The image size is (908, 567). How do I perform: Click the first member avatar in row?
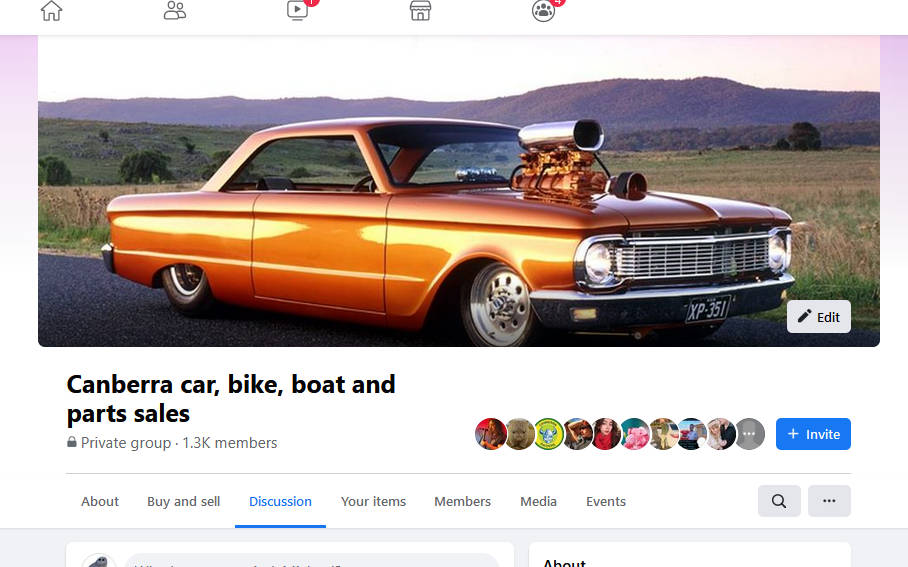pos(490,434)
